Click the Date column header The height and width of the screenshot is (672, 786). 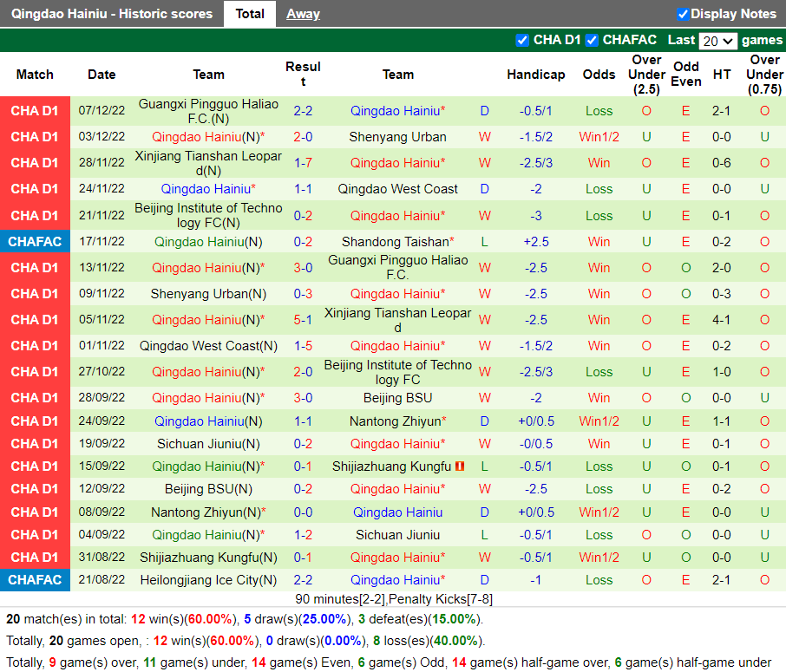[x=102, y=74]
